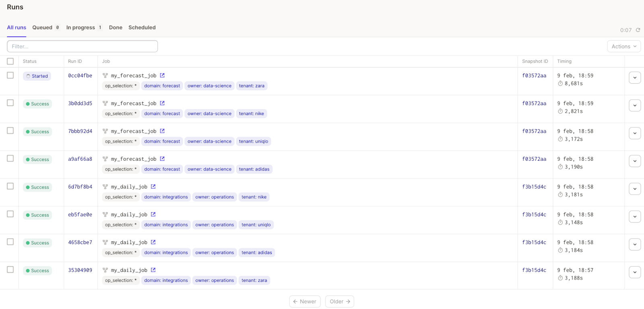Click job graph icon for run 35304909
The width and height of the screenshot is (644, 309).
105,270
